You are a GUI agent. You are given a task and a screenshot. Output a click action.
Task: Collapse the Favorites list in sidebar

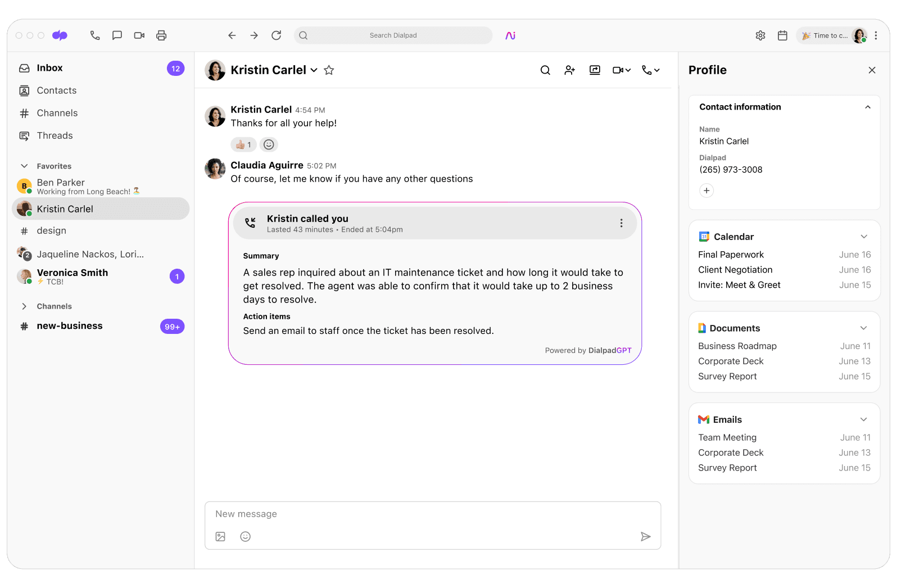tap(24, 166)
